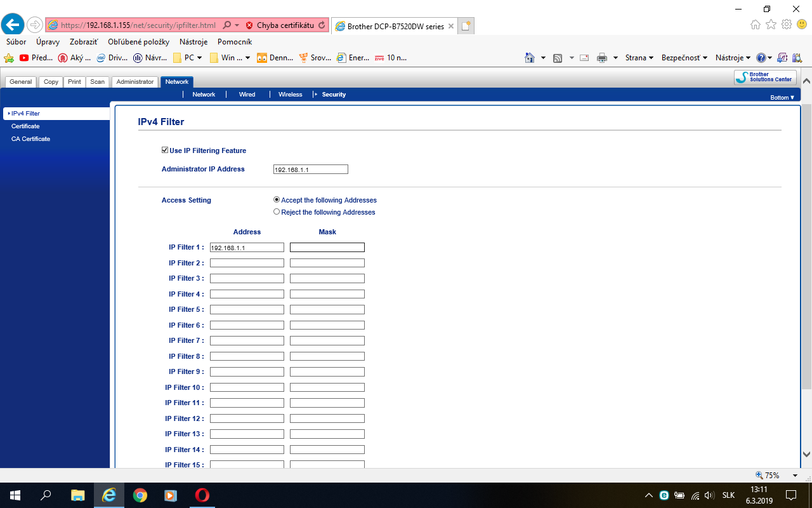Open the Súbor menu
This screenshot has height=508, width=812.
pyautogui.click(x=16, y=42)
